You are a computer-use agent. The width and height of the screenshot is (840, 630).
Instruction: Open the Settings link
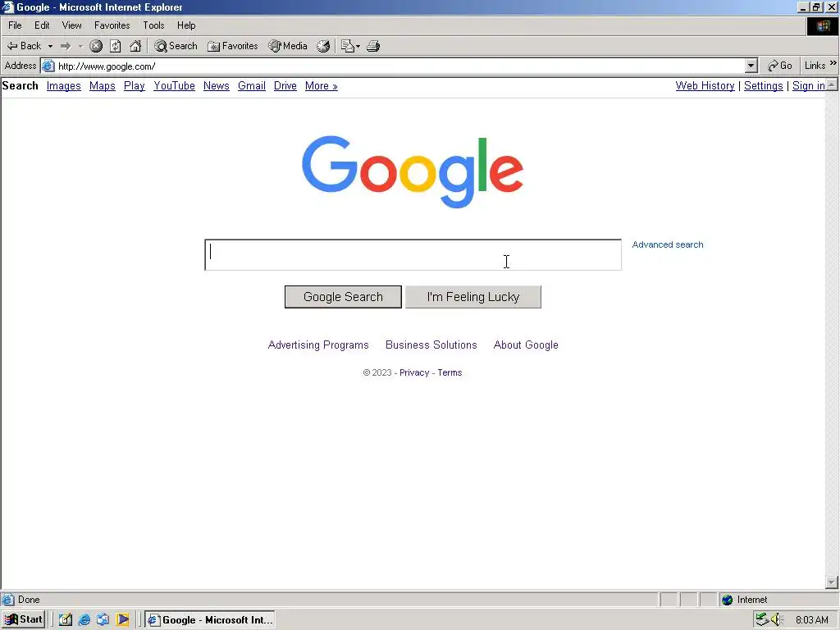click(x=764, y=85)
